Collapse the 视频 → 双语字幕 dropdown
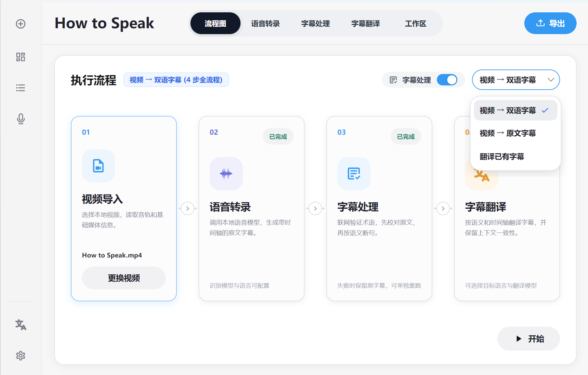Screen dimensions: 588x375 pyautogui.click(x=516, y=80)
